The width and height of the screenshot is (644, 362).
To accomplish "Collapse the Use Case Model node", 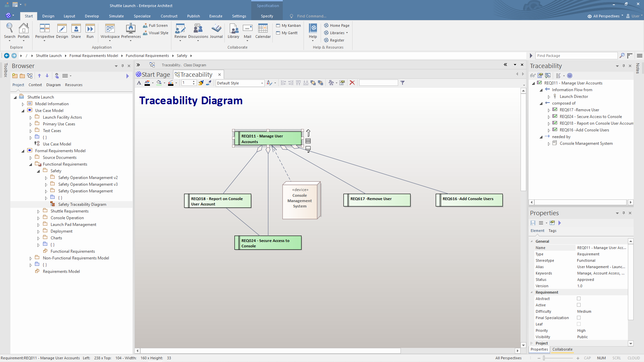I will pyautogui.click(x=23, y=111).
